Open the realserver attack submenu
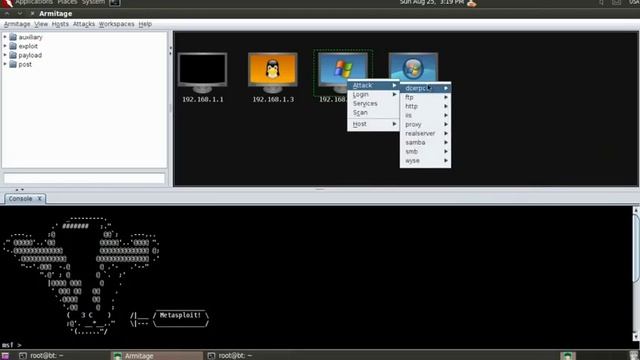Image resolution: width=640 pixels, height=360 pixels. 425,133
